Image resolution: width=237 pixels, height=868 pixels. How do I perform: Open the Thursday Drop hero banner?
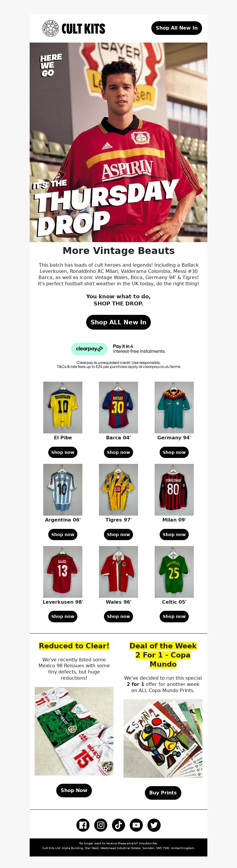[118, 142]
